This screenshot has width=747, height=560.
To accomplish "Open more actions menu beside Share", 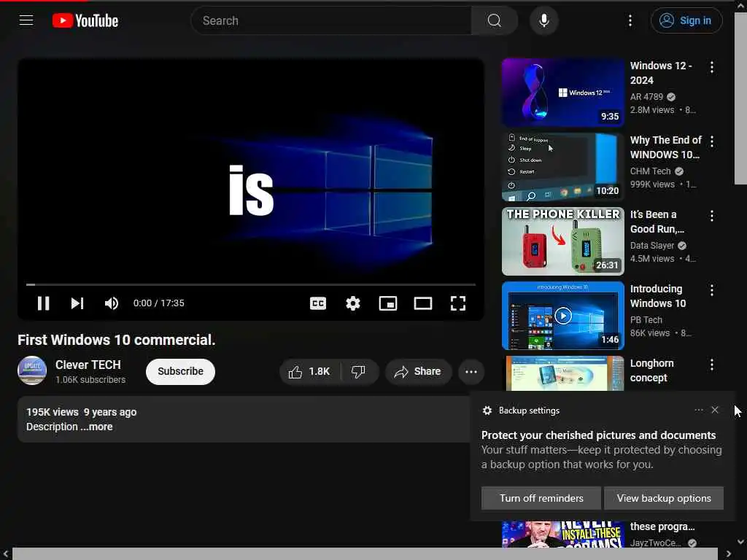I will coord(471,371).
